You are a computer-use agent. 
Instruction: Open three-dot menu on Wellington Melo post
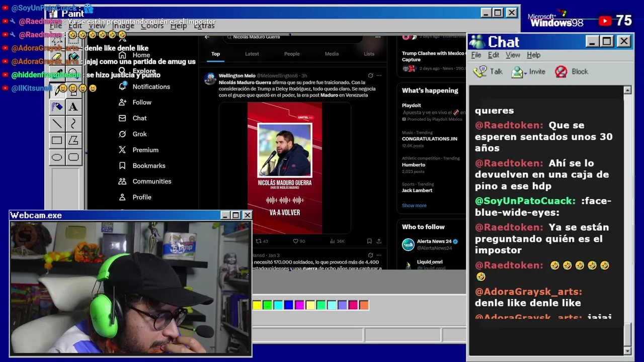tap(379, 76)
